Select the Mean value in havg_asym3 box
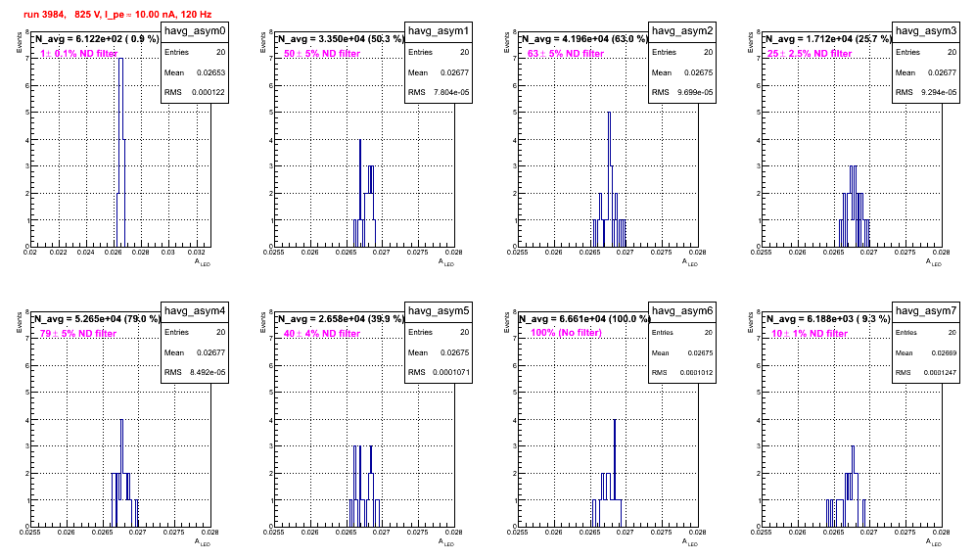This screenshot has width=975, height=560. [x=942, y=72]
